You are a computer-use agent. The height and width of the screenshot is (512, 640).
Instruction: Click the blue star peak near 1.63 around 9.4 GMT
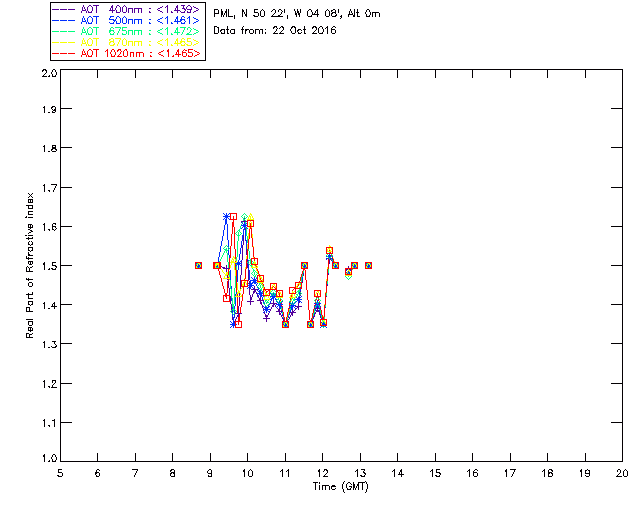coord(226,216)
